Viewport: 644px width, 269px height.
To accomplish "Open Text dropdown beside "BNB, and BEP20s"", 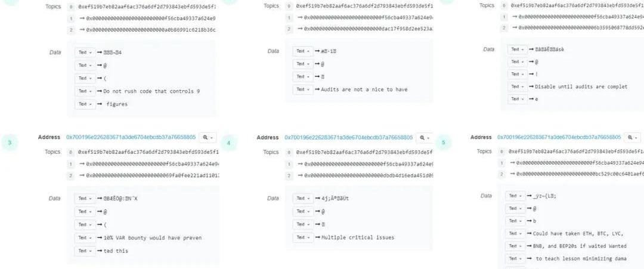I will tap(515, 246).
